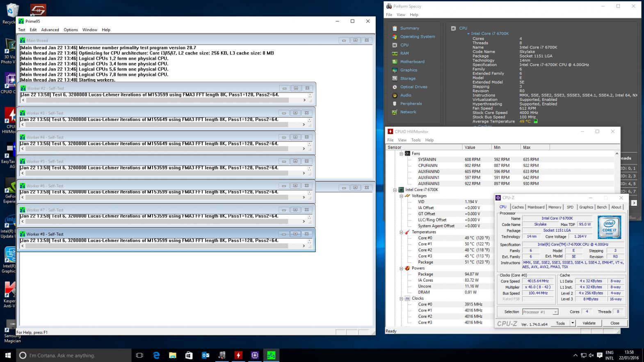Switch to Bench tab in CPU-Z
The height and width of the screenshot is (362, 644).
[x=602, y=207]
